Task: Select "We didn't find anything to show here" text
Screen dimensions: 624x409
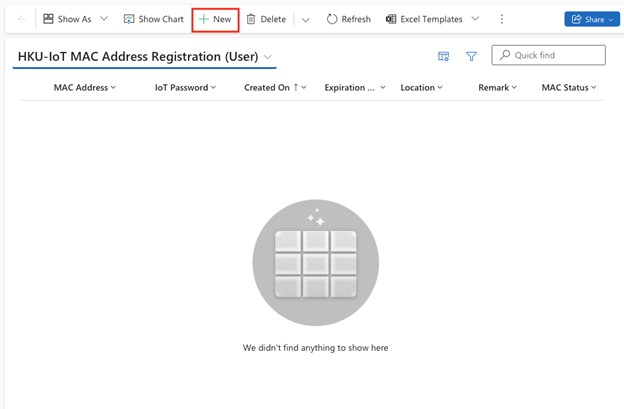Action: pyautogui.click(x=315, y=348)
